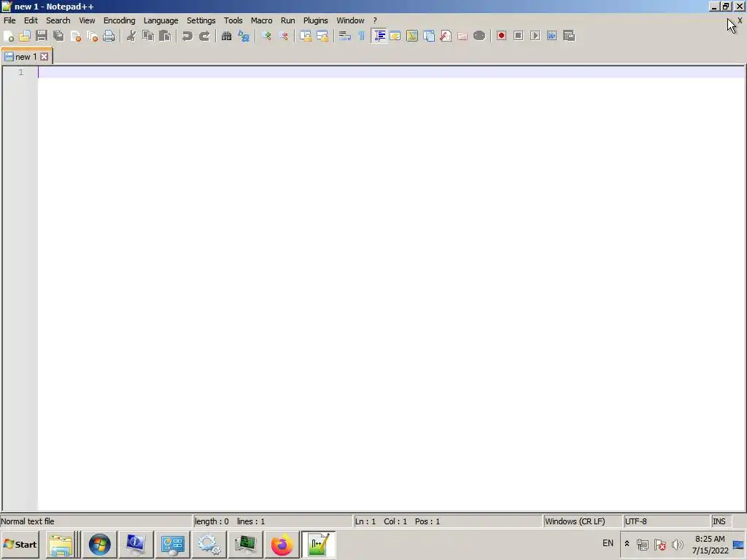Click inside the editor on line 1
The image size is (747, 560).
[392, 72]
